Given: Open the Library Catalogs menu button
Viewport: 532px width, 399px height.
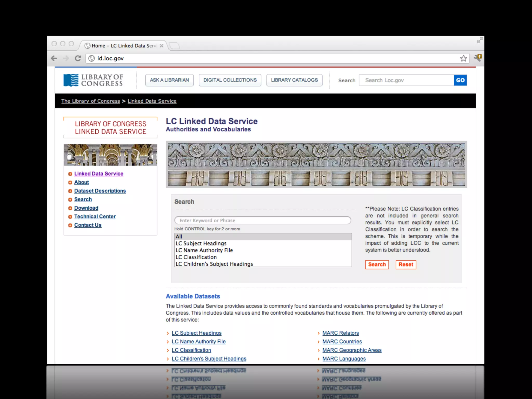Looking at the screenshot, I should 294,80.
